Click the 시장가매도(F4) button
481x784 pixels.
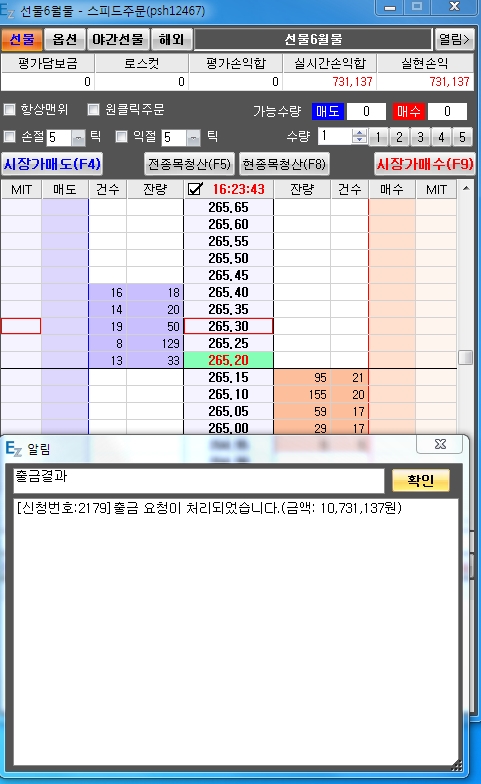[52, 164]
